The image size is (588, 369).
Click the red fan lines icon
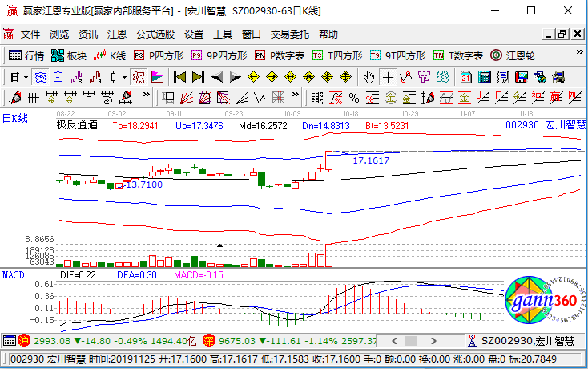coord(187,98)
